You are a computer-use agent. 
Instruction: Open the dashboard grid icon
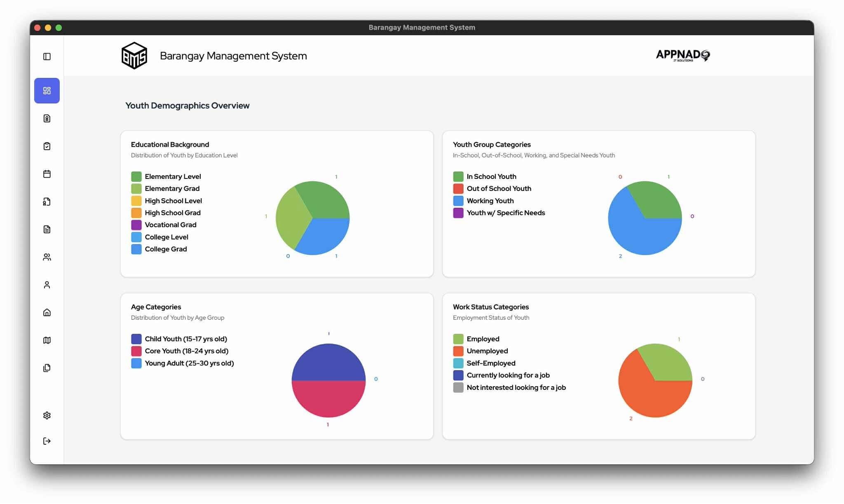point(47,91)
